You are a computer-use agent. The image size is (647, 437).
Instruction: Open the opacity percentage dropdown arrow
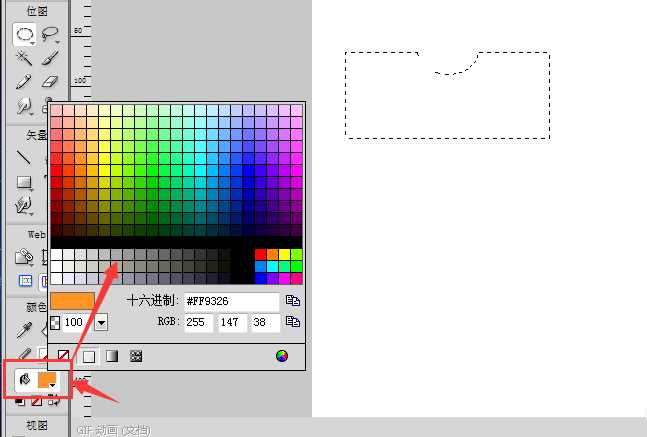(101, 324)
